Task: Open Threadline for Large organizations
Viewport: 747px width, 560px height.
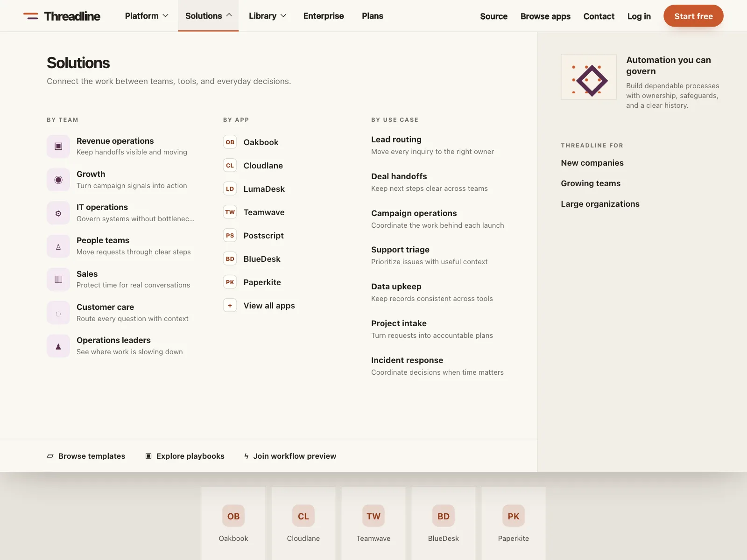Action: coord(600,204)
